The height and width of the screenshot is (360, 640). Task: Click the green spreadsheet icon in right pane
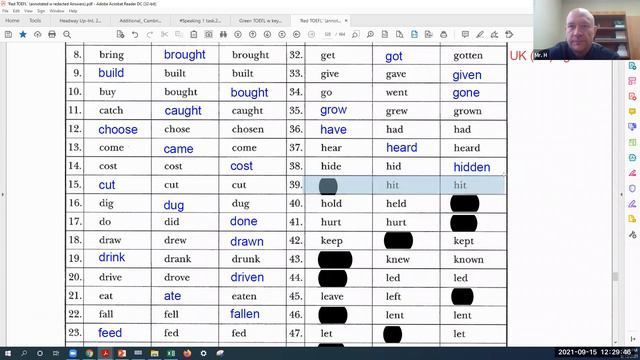pyautogui.click(x=632, y=142)
